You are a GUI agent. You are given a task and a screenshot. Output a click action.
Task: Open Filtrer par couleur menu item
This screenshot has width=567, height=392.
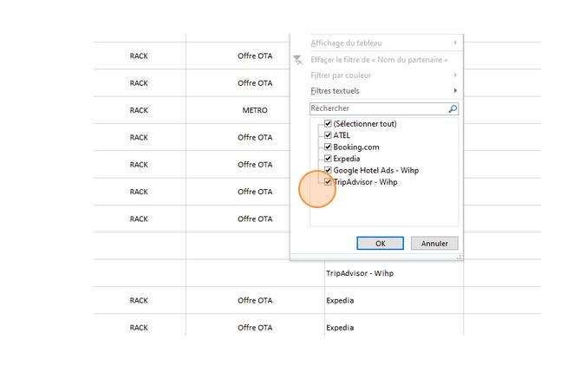tap(376, 75)
